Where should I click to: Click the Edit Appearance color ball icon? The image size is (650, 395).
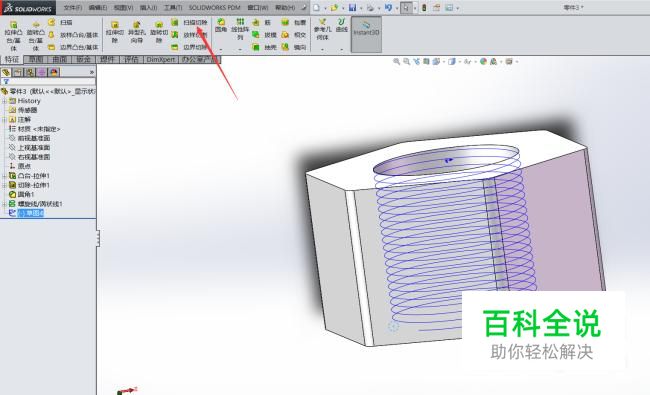(x=483, y=61)
